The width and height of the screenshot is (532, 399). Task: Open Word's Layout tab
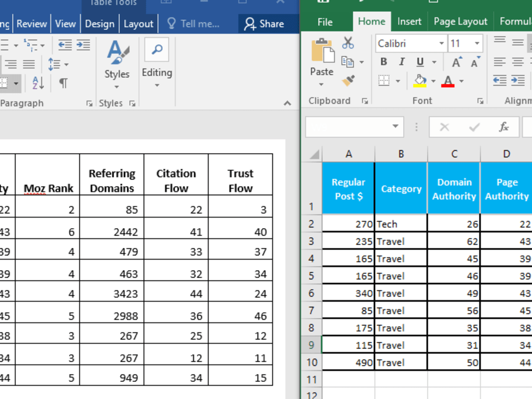138,24
